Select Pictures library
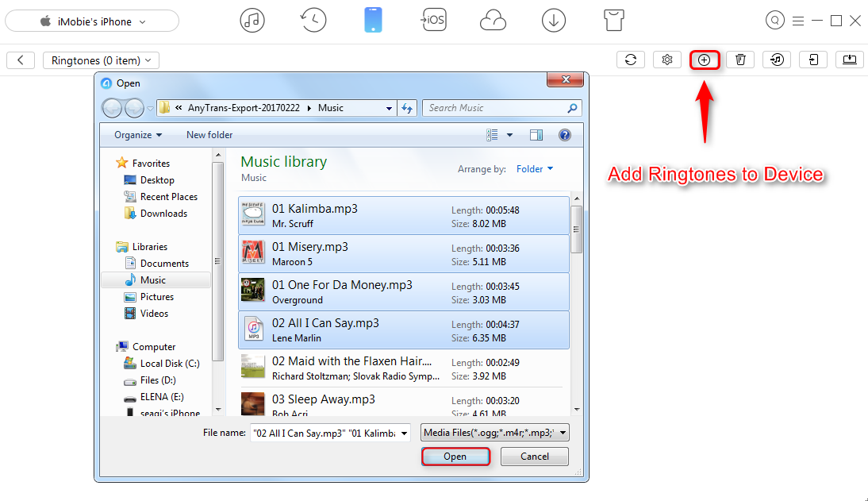The height and width of the screenshot is (501, 868). tap(156, 296)
